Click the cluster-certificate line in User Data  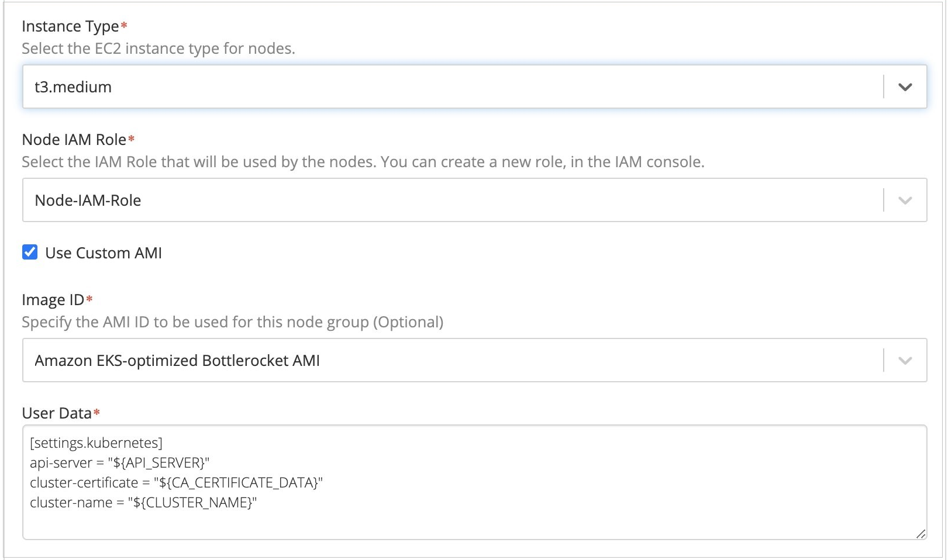[x=176, y=483]
